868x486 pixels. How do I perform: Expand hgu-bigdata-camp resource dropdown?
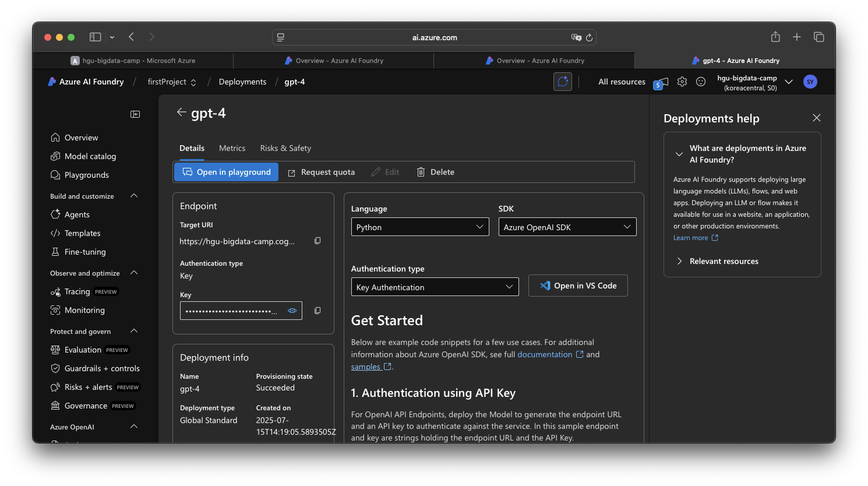789,82
